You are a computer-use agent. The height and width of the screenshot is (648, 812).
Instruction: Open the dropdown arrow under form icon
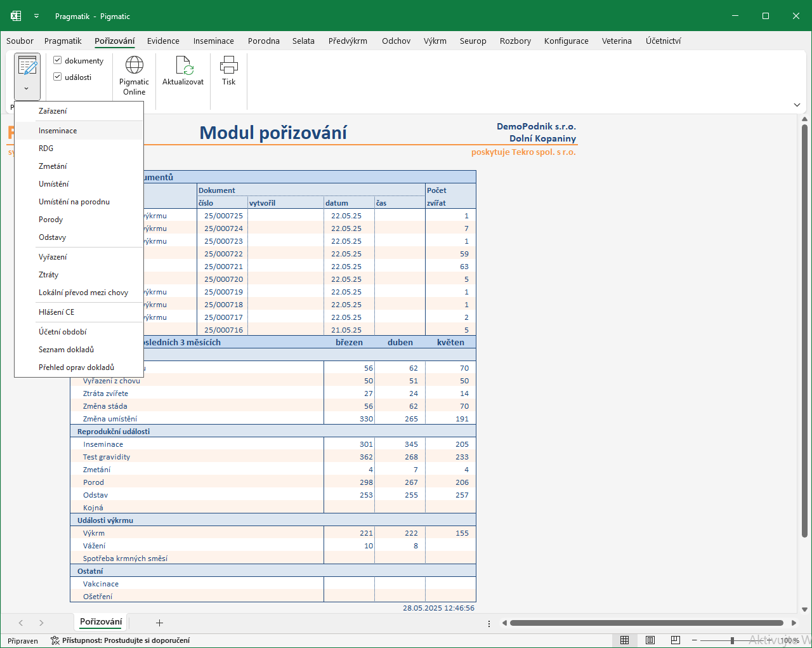click(27, 89)
